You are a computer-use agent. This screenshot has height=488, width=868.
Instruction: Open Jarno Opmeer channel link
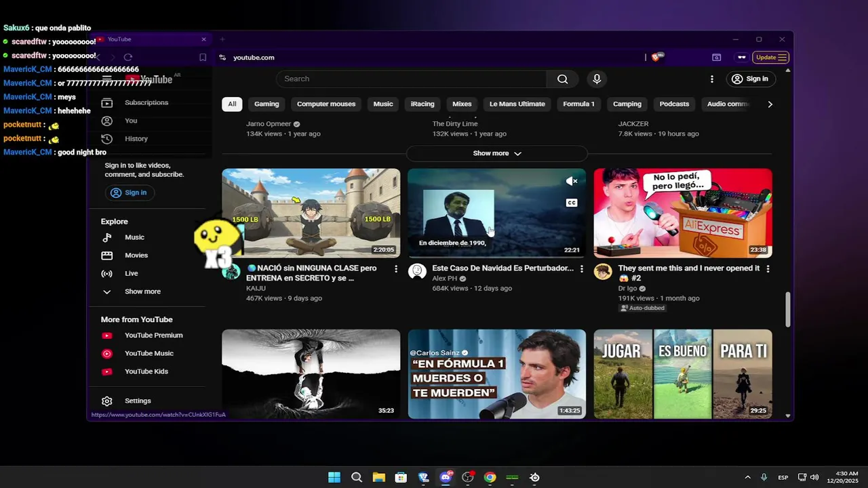(269, 124)
